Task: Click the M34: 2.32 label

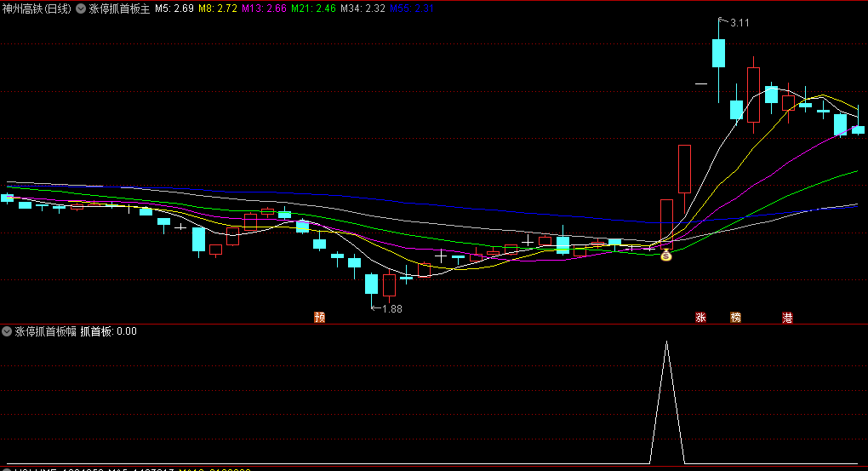Action: tap(363, 9)
